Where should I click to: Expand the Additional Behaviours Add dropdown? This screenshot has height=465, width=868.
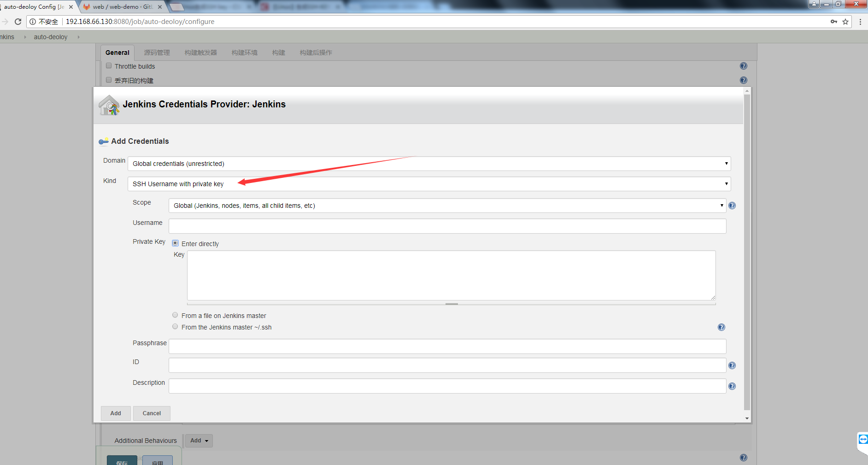(x=199, y=441)
